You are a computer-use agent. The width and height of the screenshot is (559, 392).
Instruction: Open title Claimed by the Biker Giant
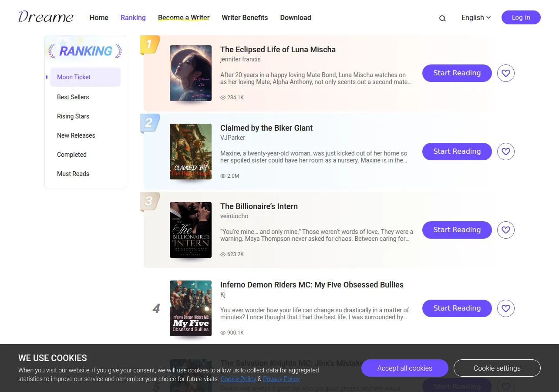[266, 128]
